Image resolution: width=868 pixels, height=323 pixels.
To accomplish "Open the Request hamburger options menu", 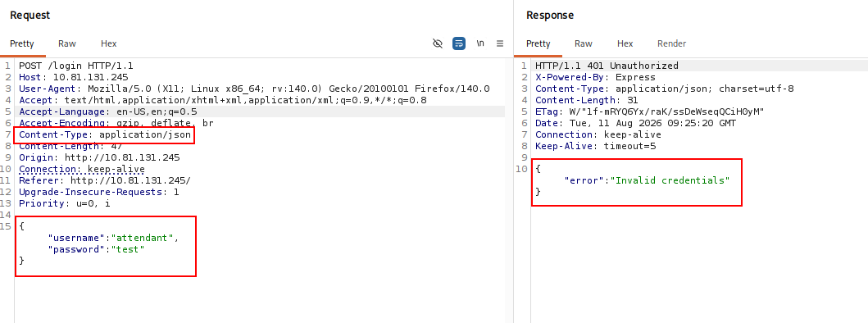I will click(500, 43).
